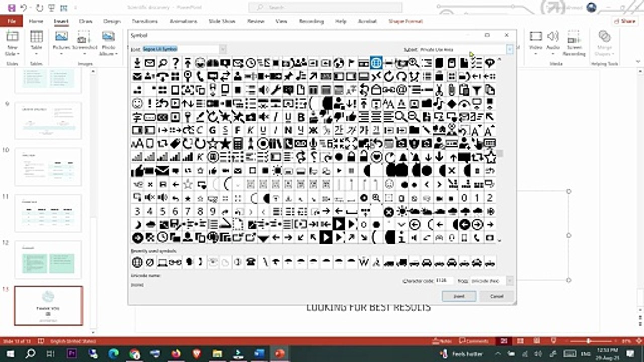Select the microphone symbol in the grid

(x=313, y=143)
